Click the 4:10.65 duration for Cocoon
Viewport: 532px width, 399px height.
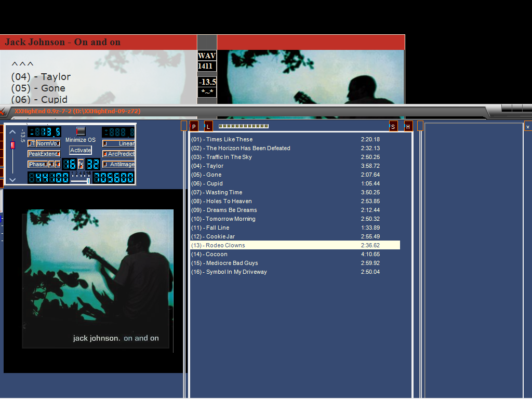coord(370,254)
